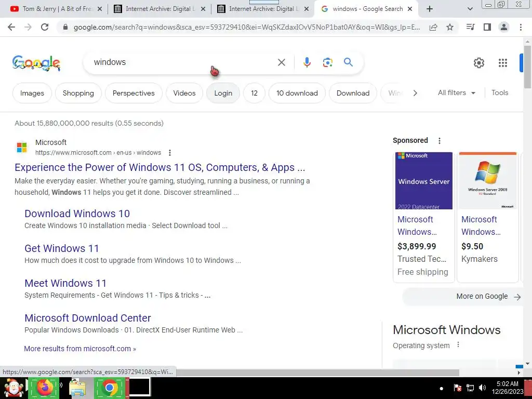Click into the windows search field
This screenshot has height=399, width=532.
pos(183,62)
